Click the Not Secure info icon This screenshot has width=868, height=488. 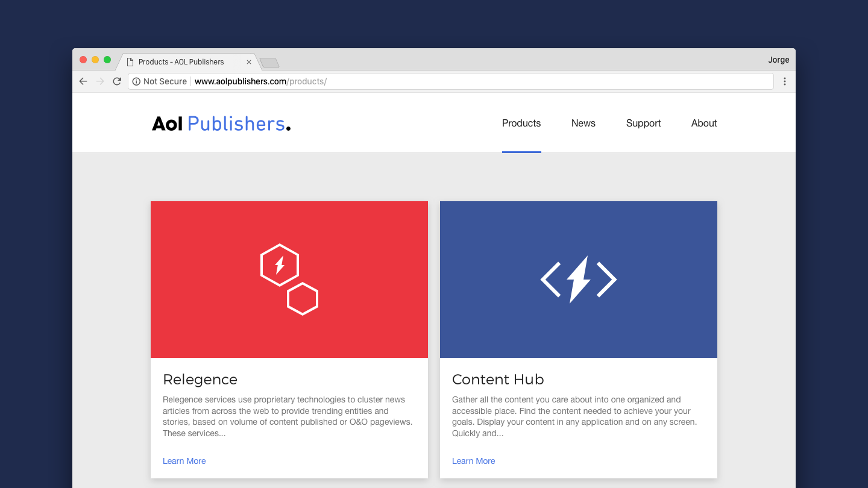[x=136, y=81]
